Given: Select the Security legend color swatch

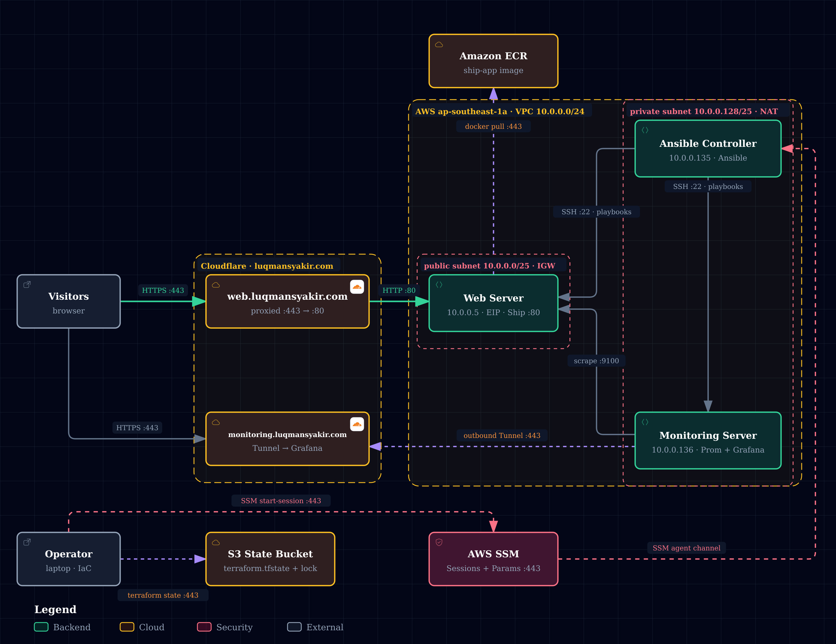Looking at the screenshot, I should [204, 627].
